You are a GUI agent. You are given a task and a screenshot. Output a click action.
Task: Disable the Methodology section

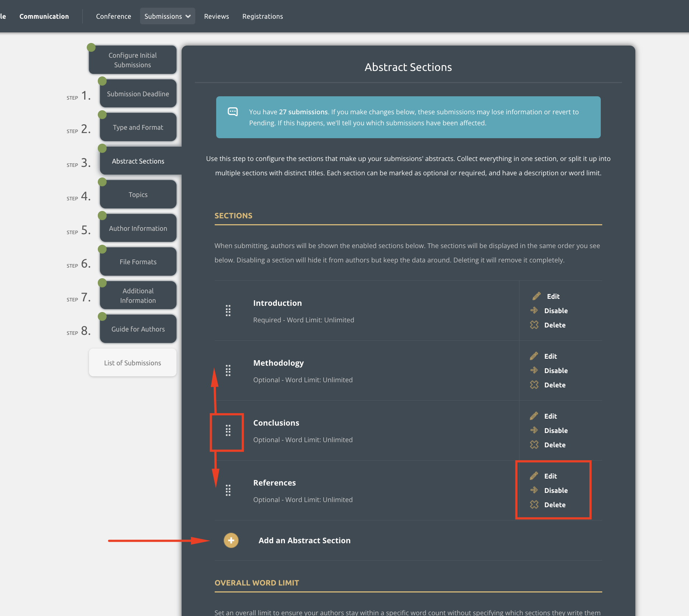pyautogui.click(x=555, y=370)
